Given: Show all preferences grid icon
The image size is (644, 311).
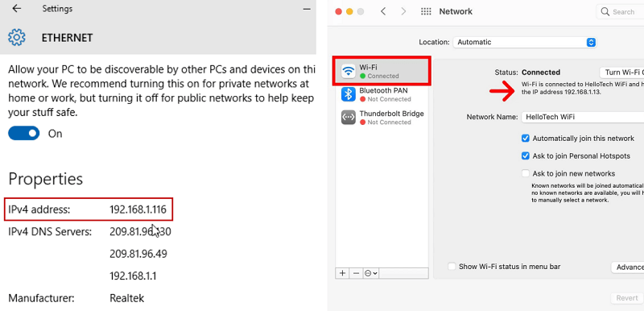Looking at the screenshot, I should [426, 11].
